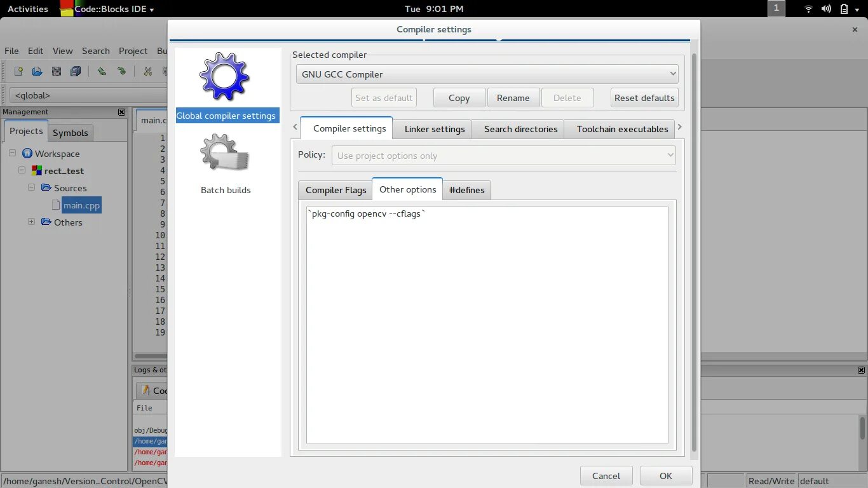Open File menu

[11, 51]
